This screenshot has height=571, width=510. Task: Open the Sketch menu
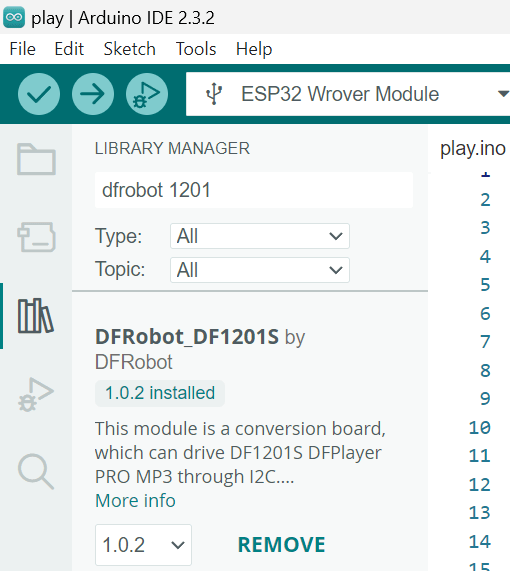(x=129, y=49)
